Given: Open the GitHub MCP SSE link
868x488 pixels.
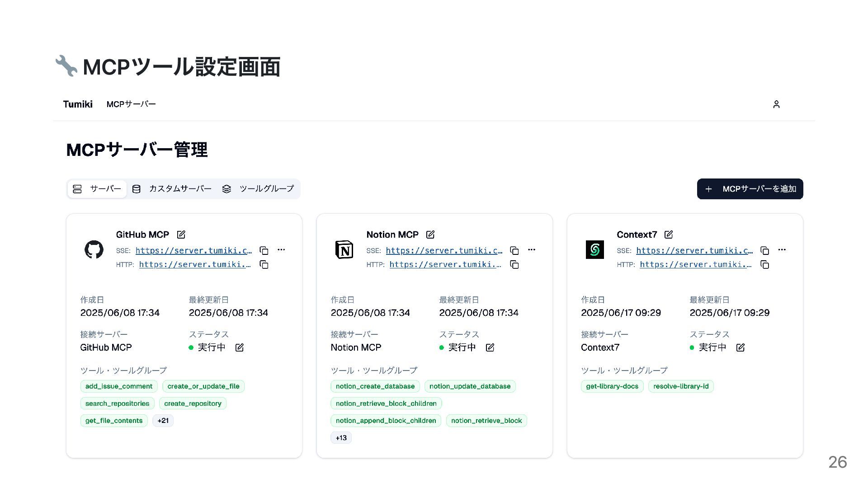Looking at the screenshot, I should click(194, 251).
